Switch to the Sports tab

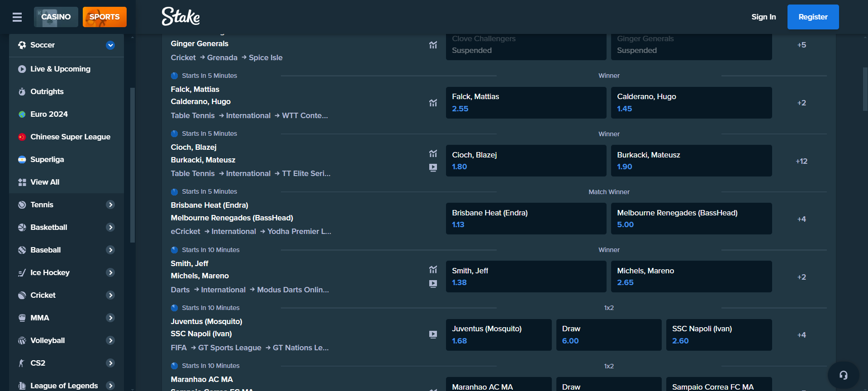[104, 17]
